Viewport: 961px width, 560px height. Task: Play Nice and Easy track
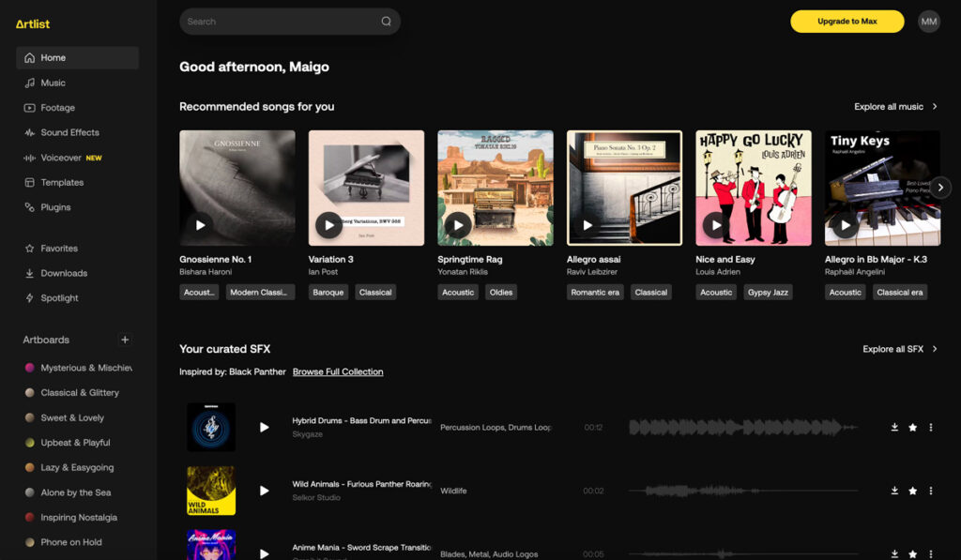pos(716,225)
